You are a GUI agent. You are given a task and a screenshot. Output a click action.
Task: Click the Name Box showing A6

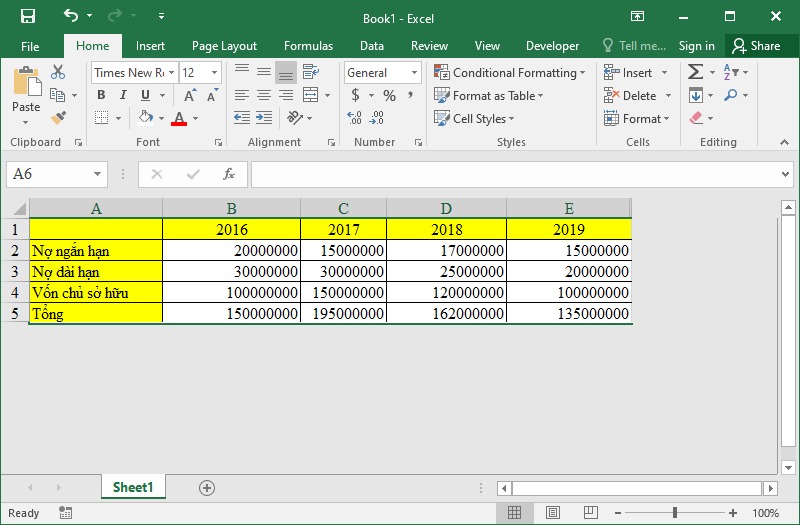point(57,174)
